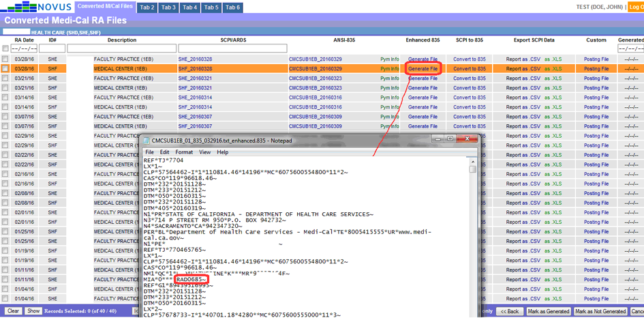The width and height of the screenshot is (644, 318).
Task: Open the Converted M/Cal Files tab
Action: tap(105, 7)
